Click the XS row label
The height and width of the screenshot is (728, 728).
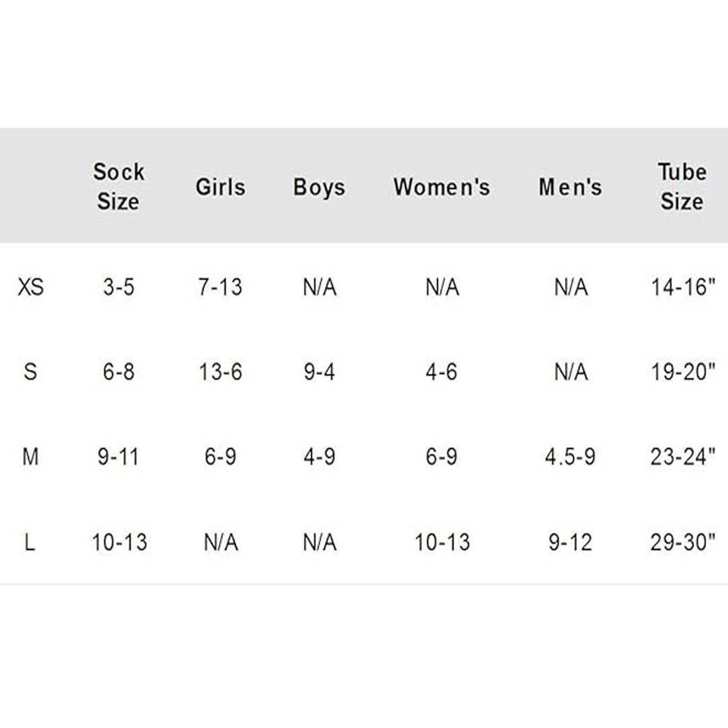[x=30, y=287]
